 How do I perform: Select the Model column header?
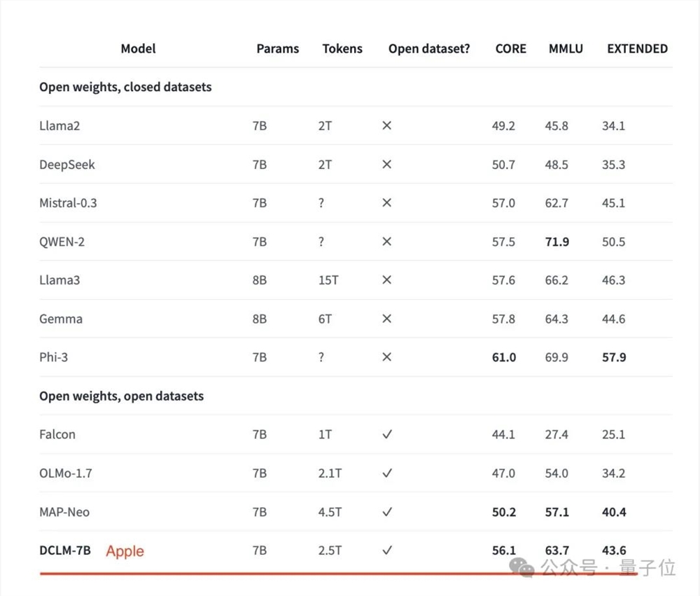coord(138,49)
